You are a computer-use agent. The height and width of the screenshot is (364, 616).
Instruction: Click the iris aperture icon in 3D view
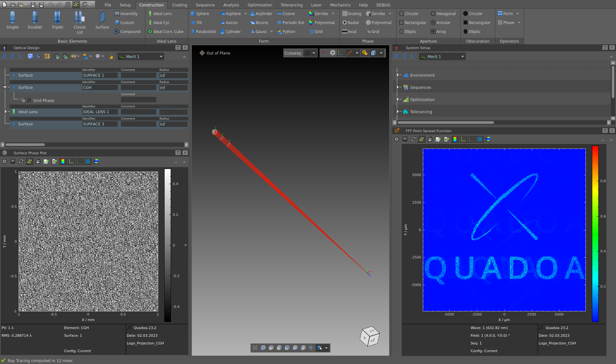coord(333,53)
